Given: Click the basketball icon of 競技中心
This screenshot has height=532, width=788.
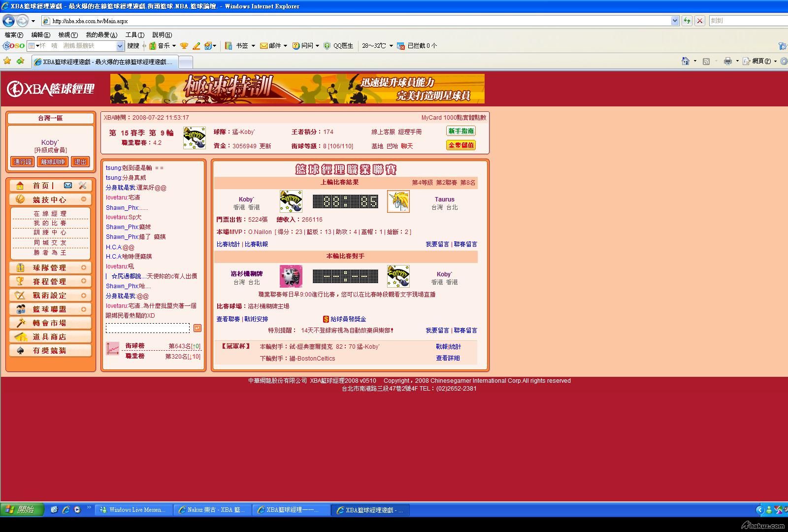Looking at the screenshot, I should [20, 199].
